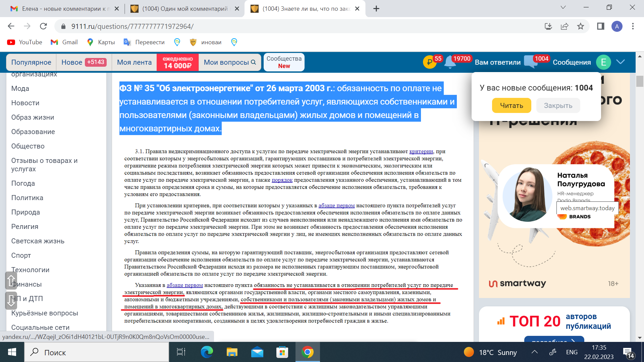Screen dimensions: 644x362
Task: Click the scroll-down arrow widget on the left
Action: tap(11, 300)
